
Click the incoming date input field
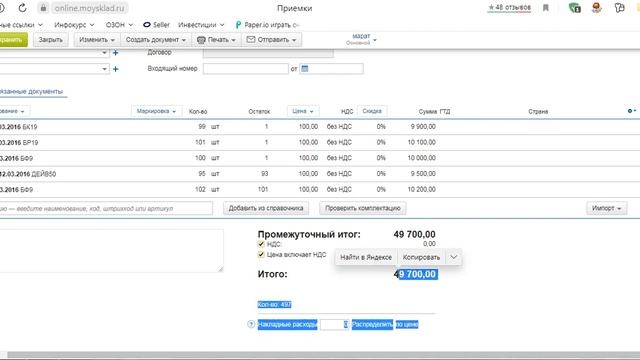point(331,69)
